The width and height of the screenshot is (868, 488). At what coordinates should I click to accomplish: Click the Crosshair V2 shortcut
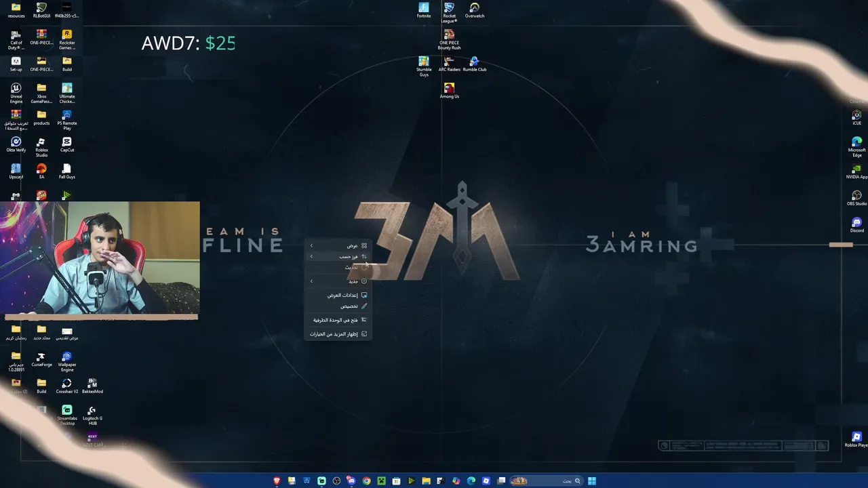tap(67, 386)
